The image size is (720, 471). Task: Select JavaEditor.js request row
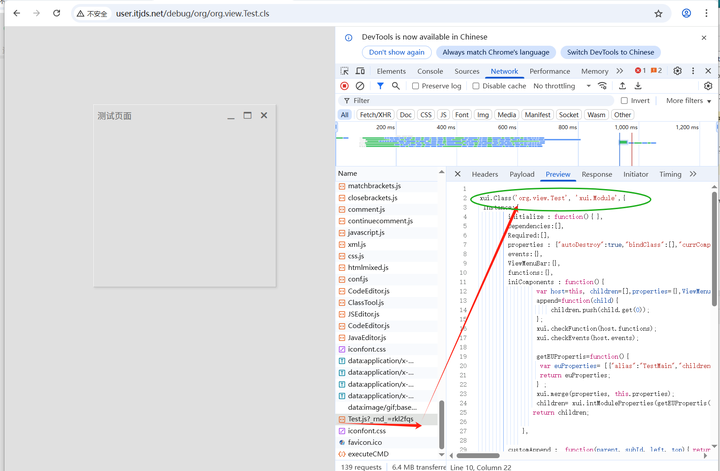pos(387,337)
